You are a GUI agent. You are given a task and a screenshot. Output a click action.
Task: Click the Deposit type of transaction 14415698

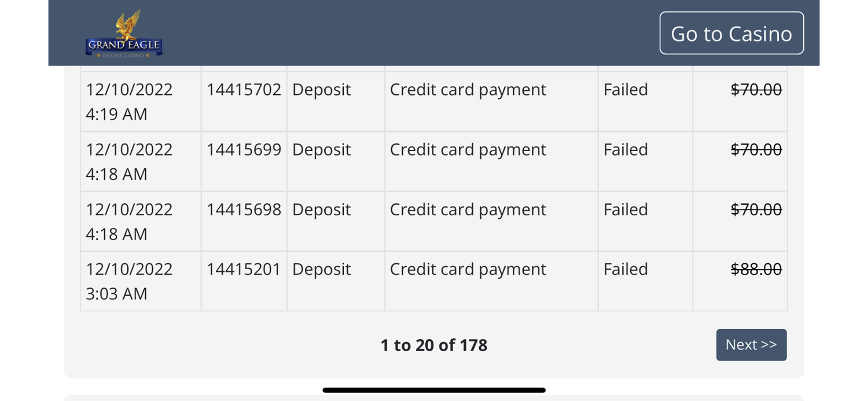click(x=321, y=209)
